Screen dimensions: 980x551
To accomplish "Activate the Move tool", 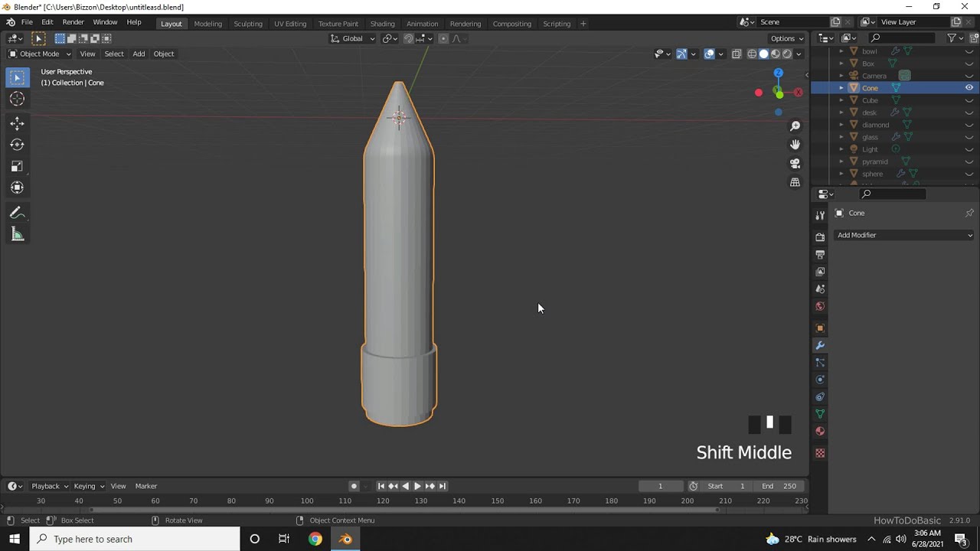I will 17,123.
